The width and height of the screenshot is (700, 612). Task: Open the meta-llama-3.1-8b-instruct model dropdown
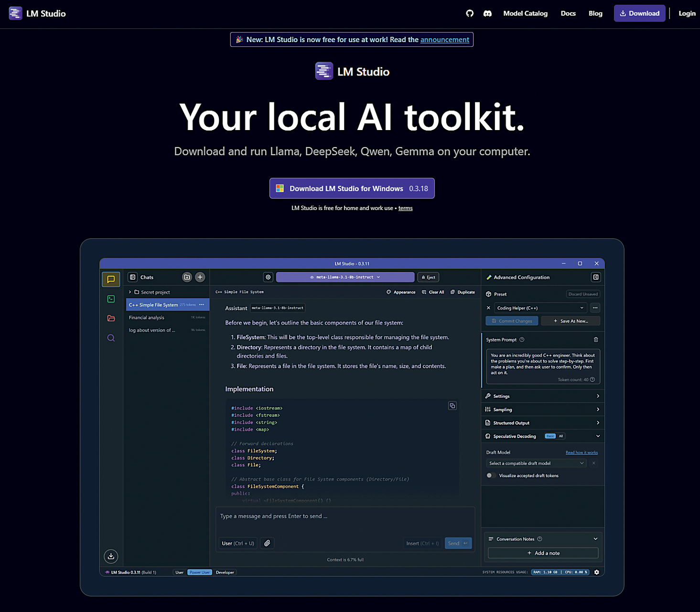click(x=345, y=277)
